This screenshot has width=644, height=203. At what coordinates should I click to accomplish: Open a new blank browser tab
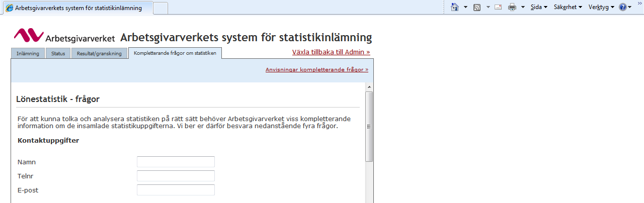pos(160,8)
